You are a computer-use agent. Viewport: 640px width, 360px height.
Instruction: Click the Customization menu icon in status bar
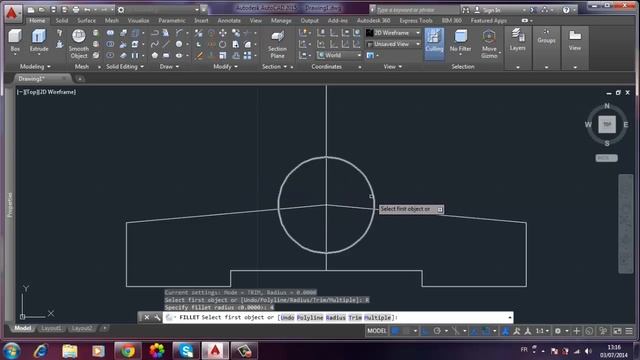tap(629, 331)
